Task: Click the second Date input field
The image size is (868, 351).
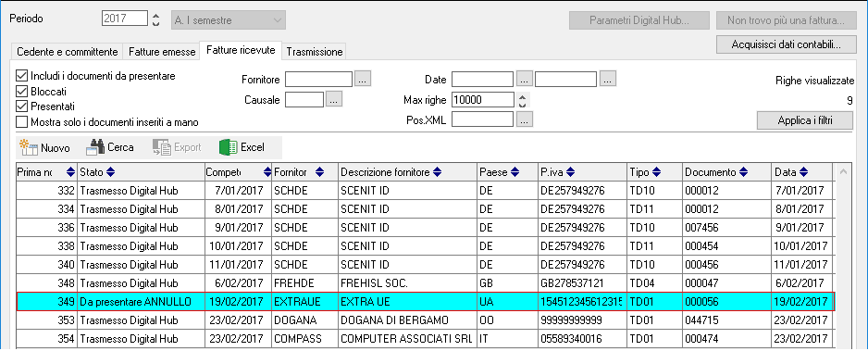Action: [x=565, y=79]
